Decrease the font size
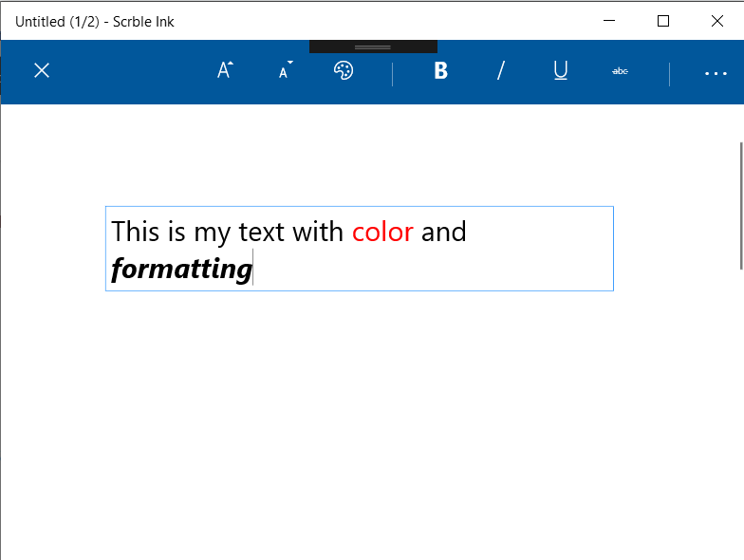Image resolution: width=744 pixels, height=560 pixels. [285, 70]
